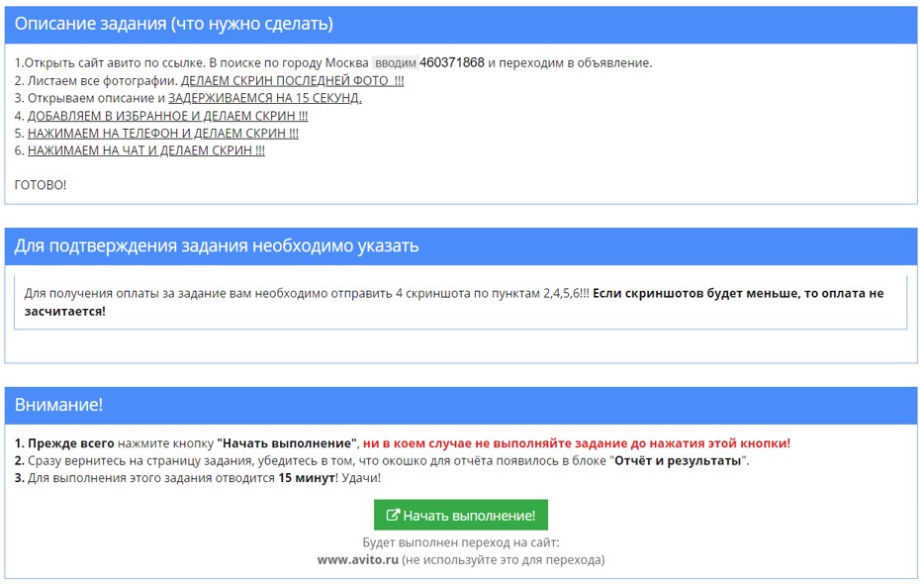924x584 pixels.
Task: Click the bold text "Отчёт и результаты"
Action: click(x=678, y=460)
